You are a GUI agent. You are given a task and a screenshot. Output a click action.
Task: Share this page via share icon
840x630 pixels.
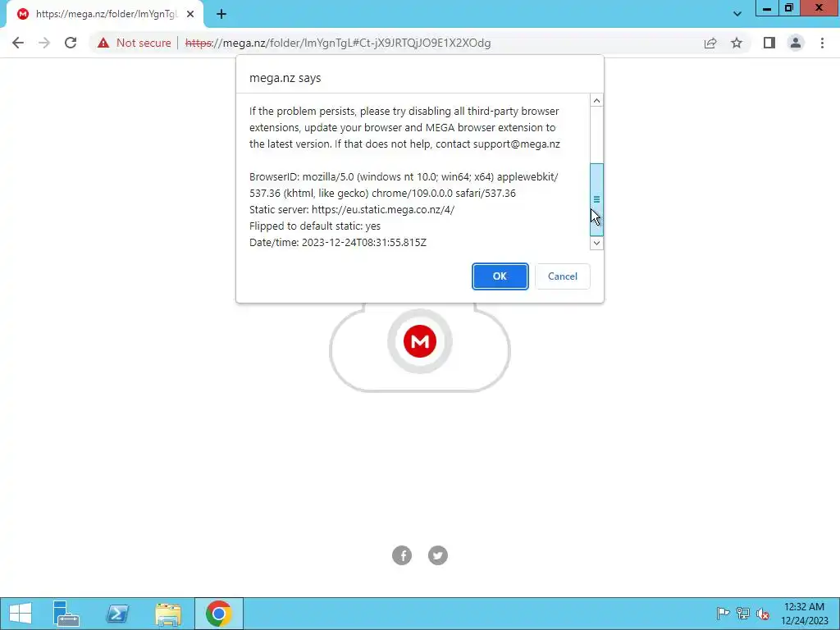(710, 43)
